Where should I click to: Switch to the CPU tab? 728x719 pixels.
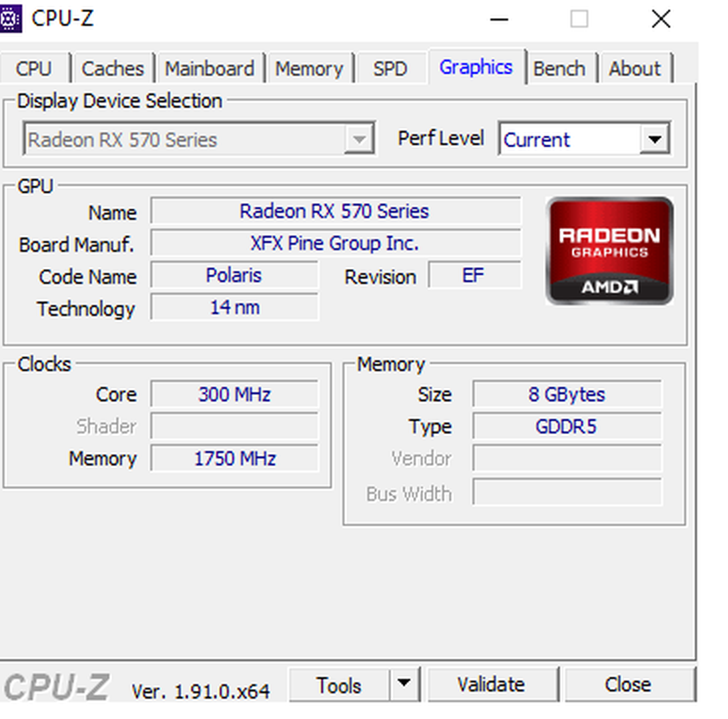(x=33, y=69)
